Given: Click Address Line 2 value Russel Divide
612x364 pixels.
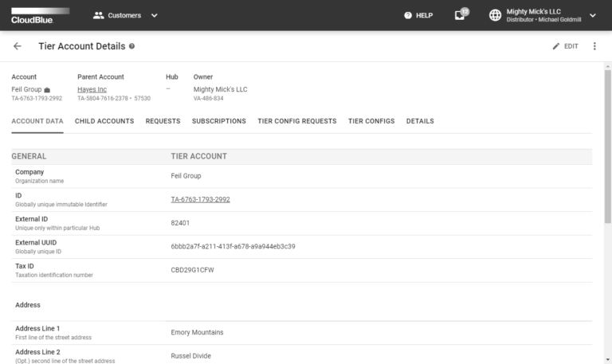Looking at the screenshot, I should click(x=190, y=355).
